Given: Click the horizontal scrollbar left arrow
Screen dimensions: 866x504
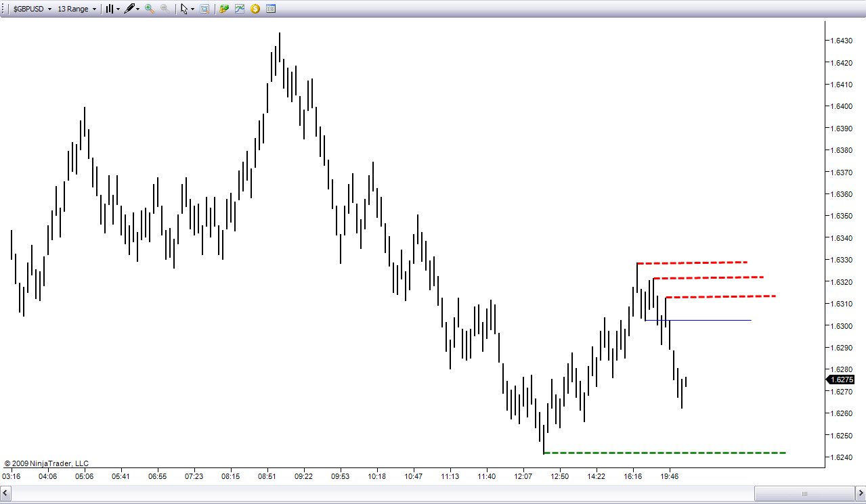Looking at the screenshot, I should tap(7, 492).
